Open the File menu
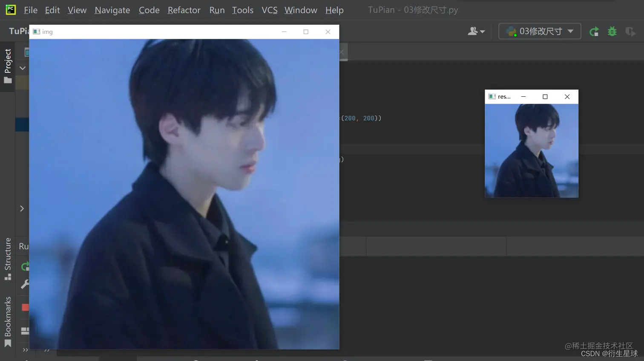 point(30,10)
